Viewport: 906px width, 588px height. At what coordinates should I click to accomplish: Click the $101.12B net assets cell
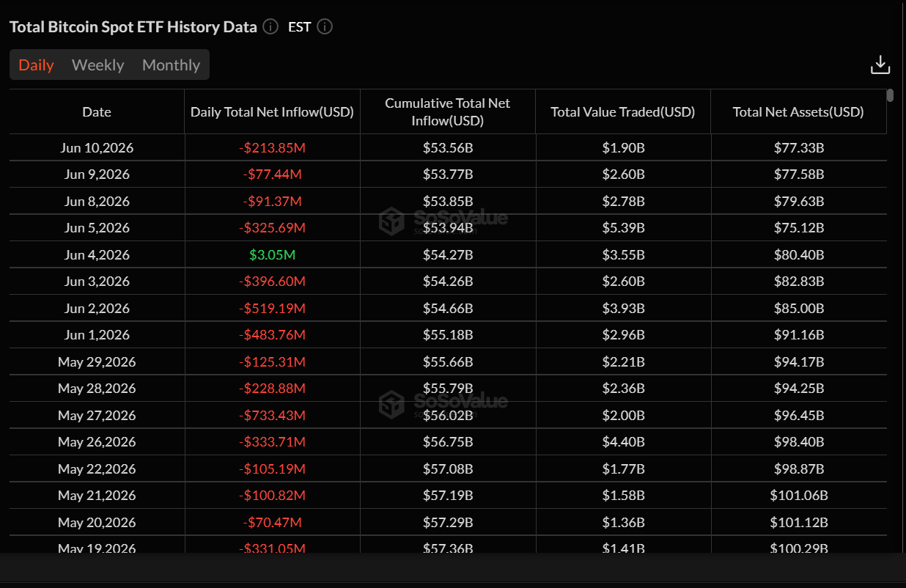[x=799, y=523]
